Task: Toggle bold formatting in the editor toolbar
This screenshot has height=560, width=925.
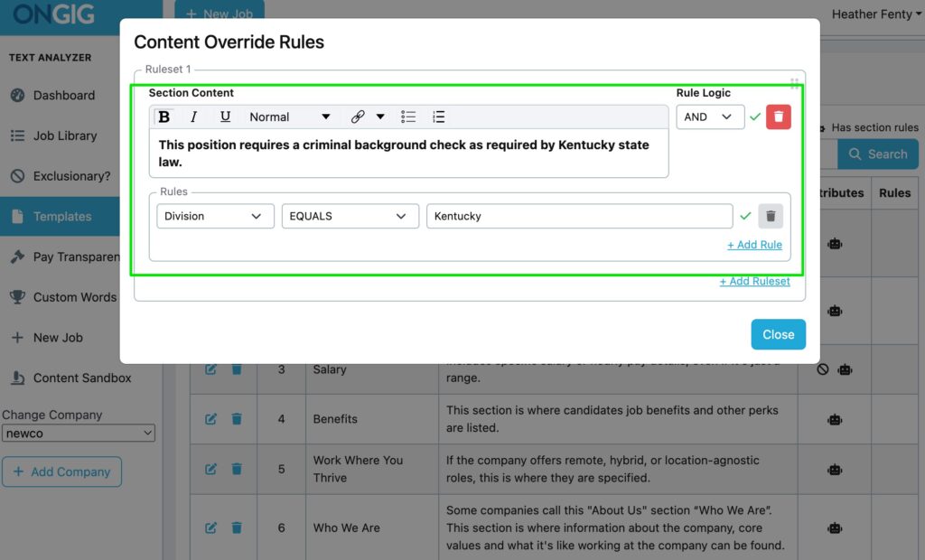Action: tap(164, 117)
